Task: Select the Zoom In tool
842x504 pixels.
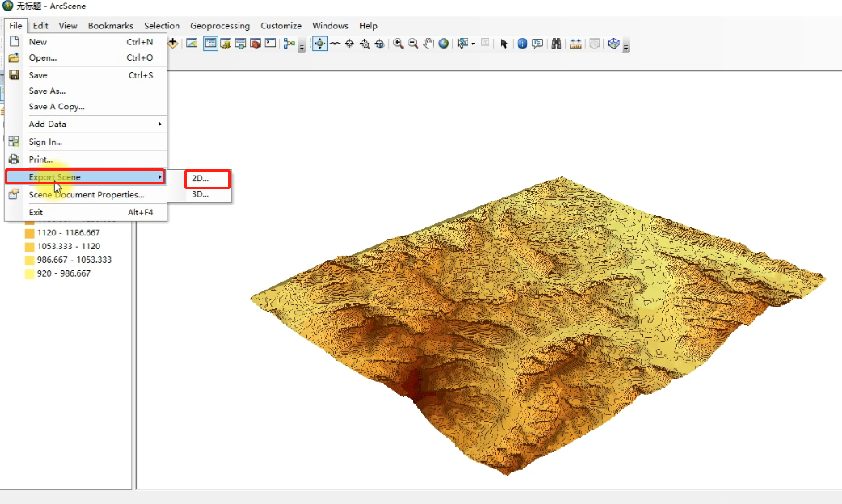Action: tap(398, 44)
